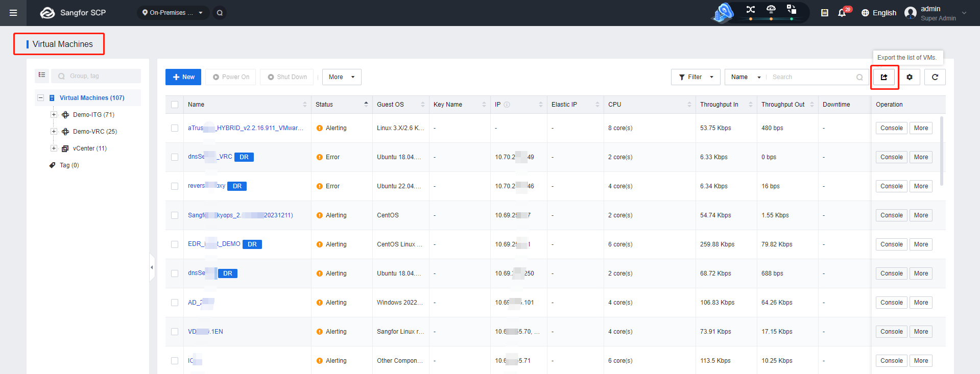Open Console for aTrust HYBRID VM

(x=892, y=128)
